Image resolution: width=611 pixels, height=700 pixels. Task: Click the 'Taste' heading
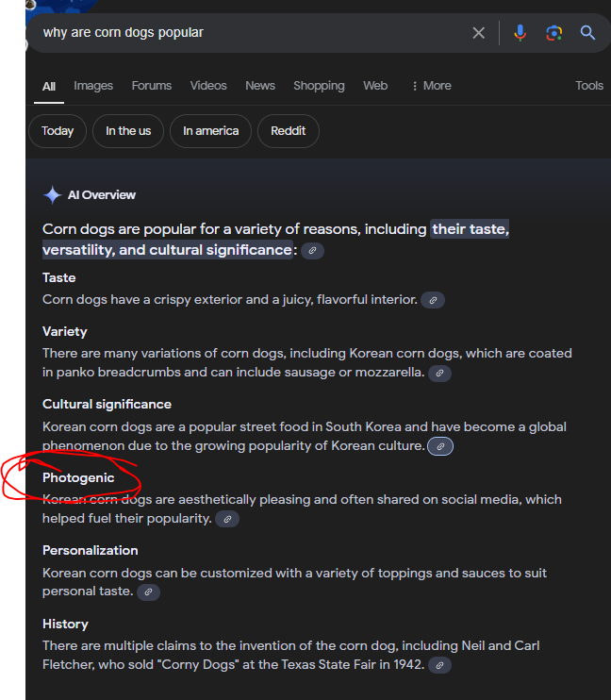[58, 277]
